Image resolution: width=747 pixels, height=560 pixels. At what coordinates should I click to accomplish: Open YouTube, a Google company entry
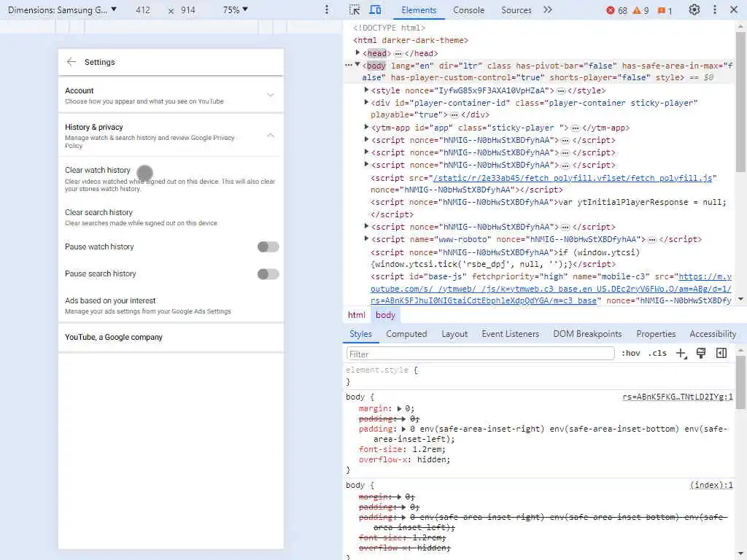coord(171,337)
